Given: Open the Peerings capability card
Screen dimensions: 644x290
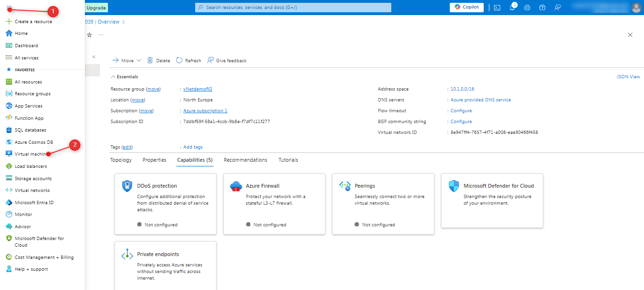Looking at the screenshot, I should click(x=383, y=204).
